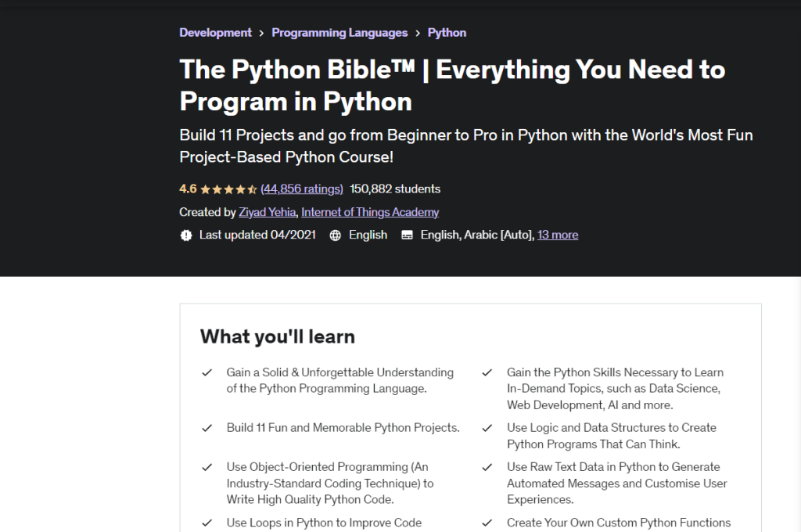Open the Development breadcrumb category
Image resolution: width=801 pixels, height=532 pixels.
[215, 32]
